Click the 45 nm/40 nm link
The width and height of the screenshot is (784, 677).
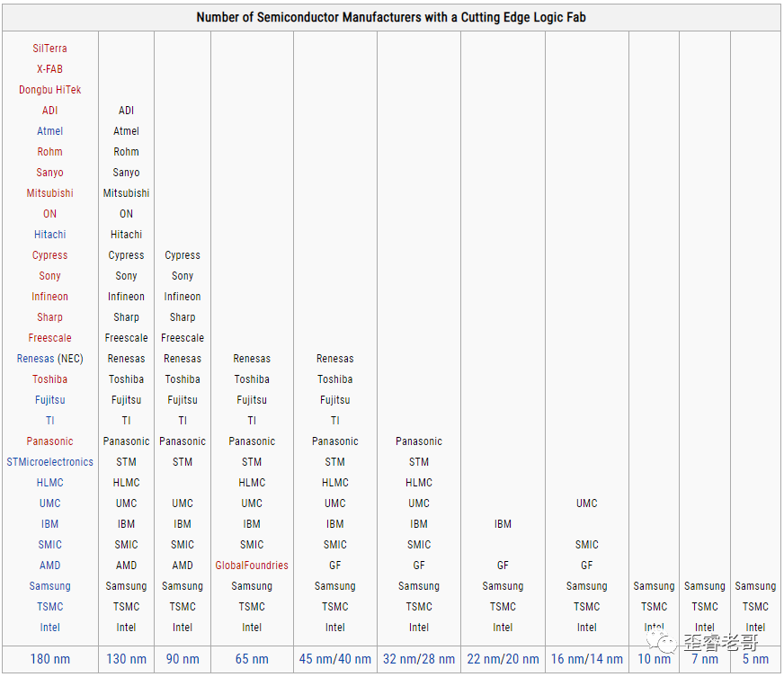335,659
